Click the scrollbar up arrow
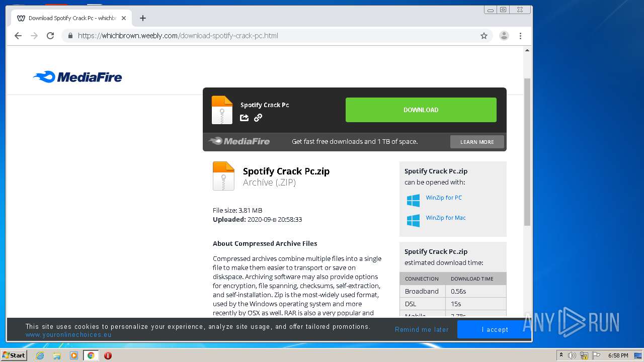This screenshot has width=644, height=362. click(527, 50)
